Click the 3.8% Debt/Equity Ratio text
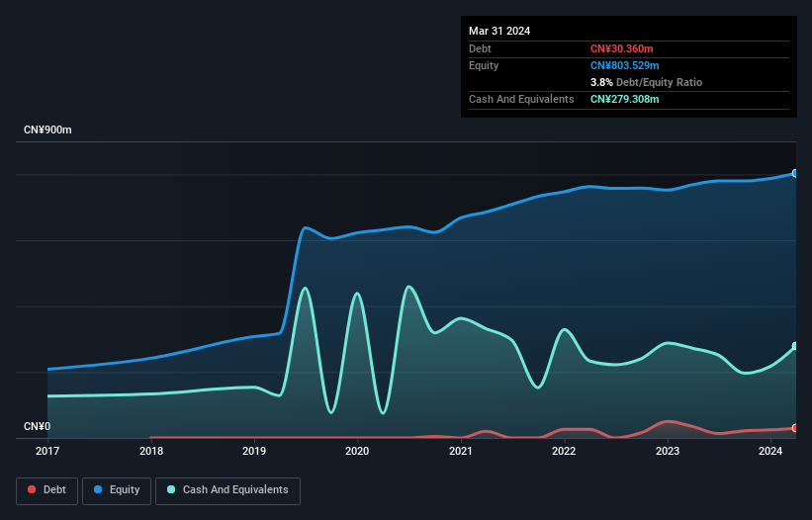The height and width of the screenshot is (520, 812). click(x=646, y=82)
